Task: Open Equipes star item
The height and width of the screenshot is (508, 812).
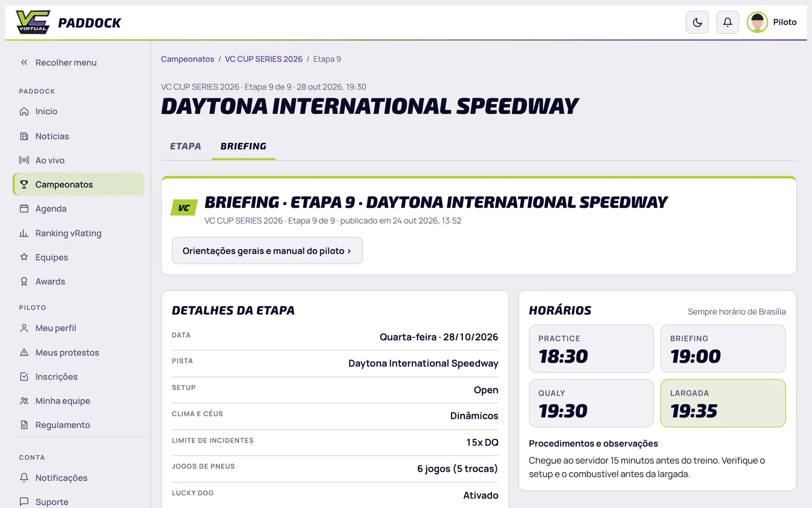Action: point(78,257)
